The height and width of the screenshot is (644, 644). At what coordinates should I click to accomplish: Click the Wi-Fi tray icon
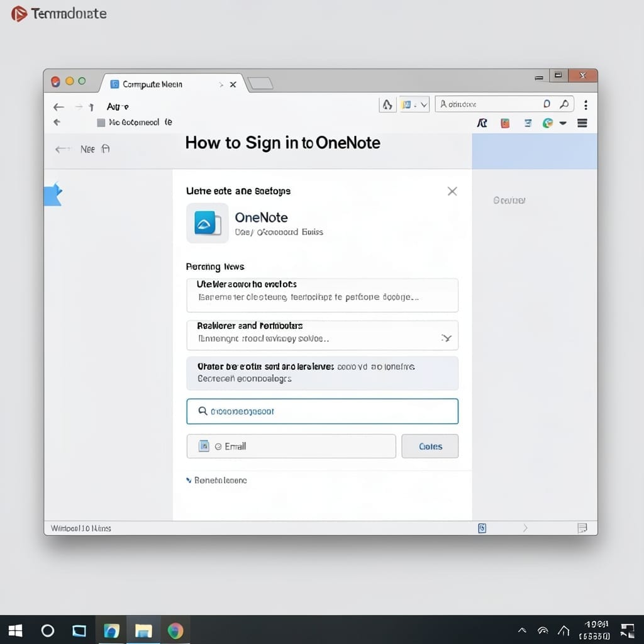[x=543, y=630]
